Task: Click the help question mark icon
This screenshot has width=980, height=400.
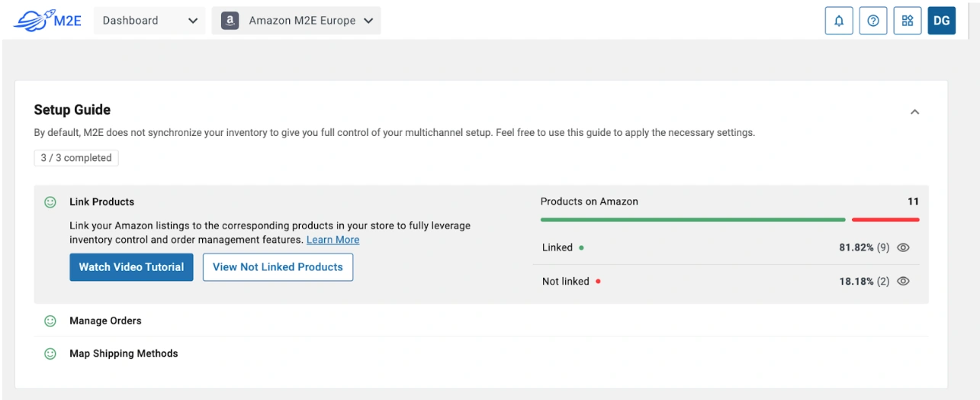Action: pyautogui.click(x=873, y=21)
